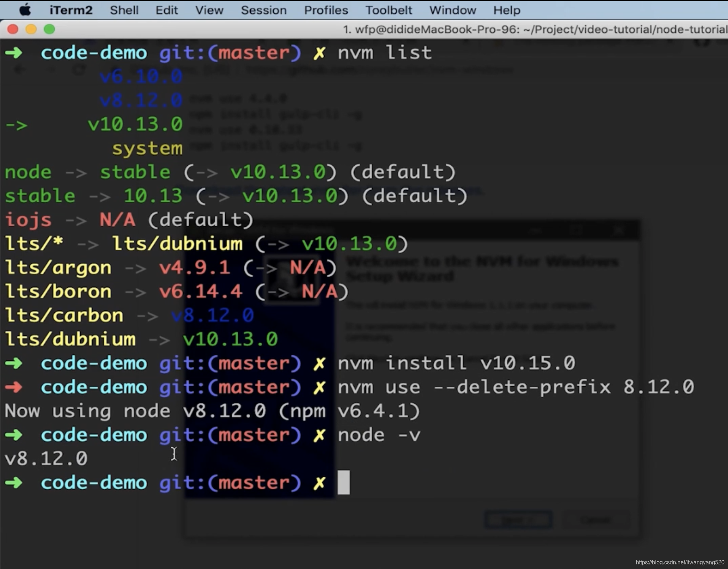This screenshot has width=728, height=569.
Task: Open the iTerm2 application menu
Action: click(71, 10)
